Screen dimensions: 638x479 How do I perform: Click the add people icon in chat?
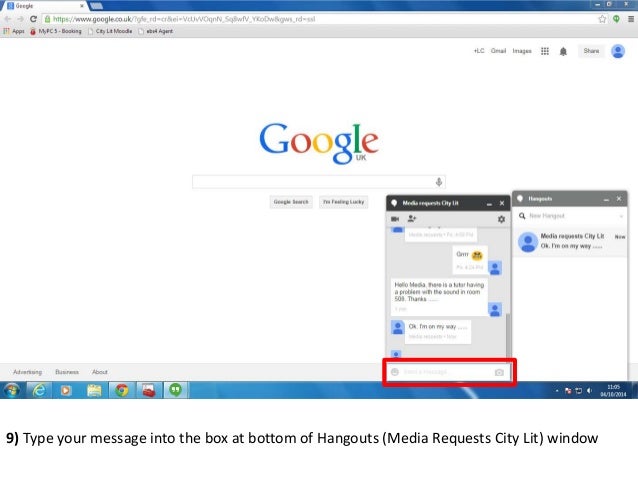pos(412,219)
